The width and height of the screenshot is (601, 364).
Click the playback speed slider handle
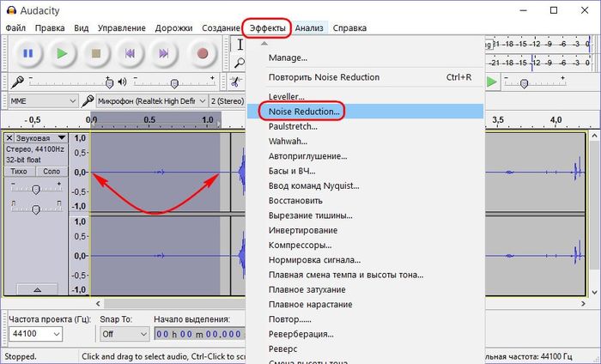point(524,82)
